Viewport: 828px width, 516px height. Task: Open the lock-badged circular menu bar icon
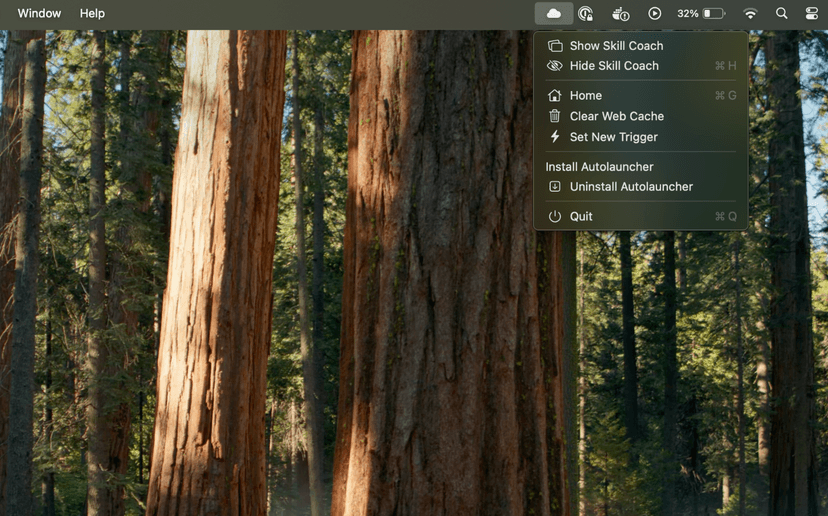585,13
